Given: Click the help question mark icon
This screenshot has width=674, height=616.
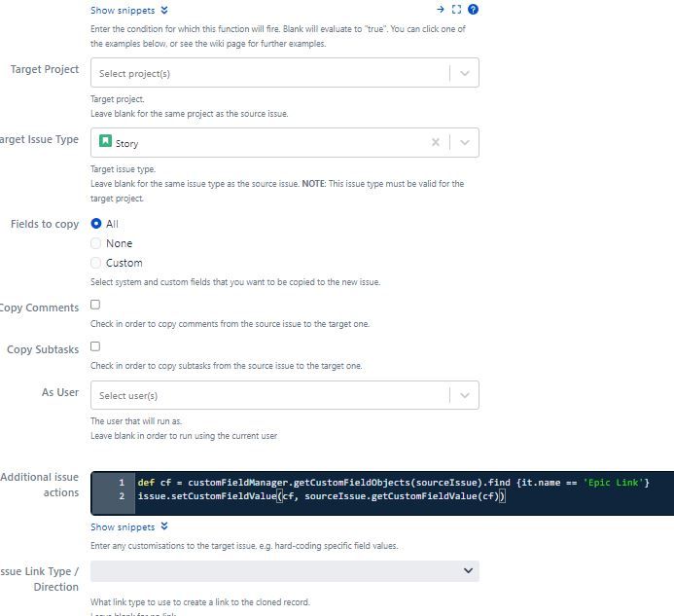Looking at the screenshot, I should coord(473,10).
